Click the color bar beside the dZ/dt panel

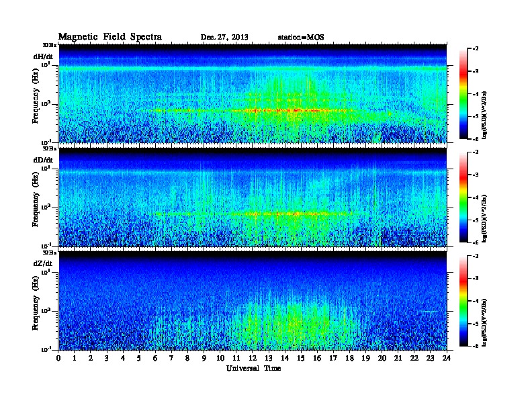pyautogui.click(x=463, y=301)
